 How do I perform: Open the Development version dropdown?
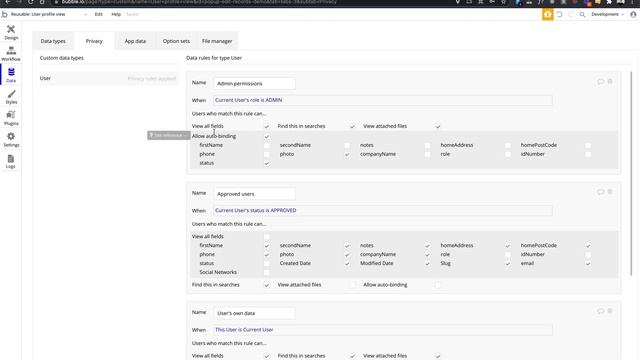click(x=608, y=14)
